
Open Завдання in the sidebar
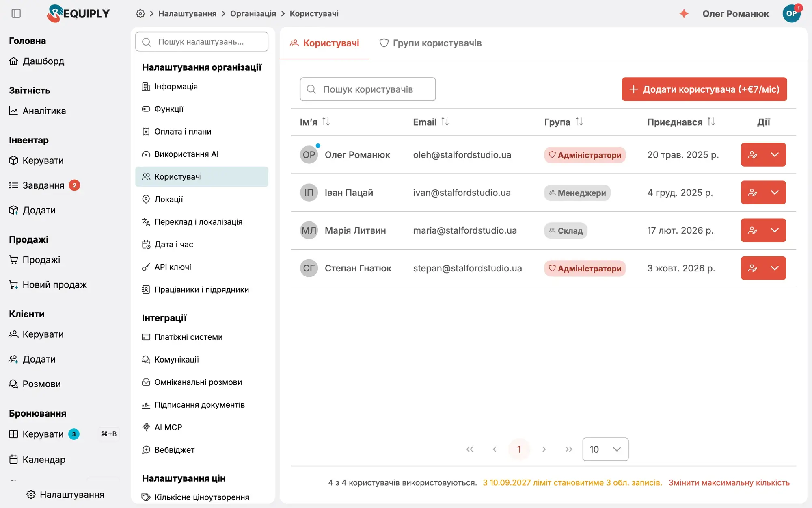(x=44, y=185)
